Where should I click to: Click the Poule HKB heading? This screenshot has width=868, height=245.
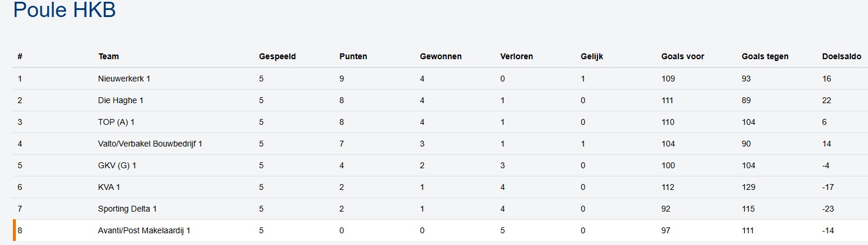click(x=64, y=11)
